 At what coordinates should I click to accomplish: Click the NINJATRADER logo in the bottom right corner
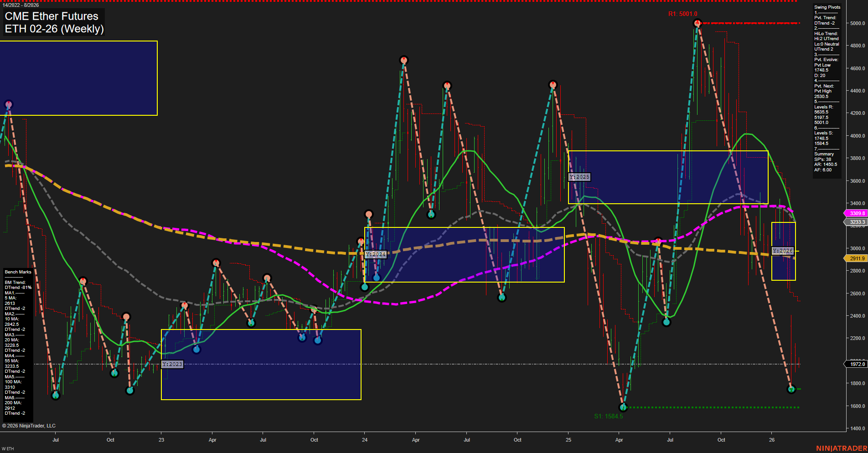[x=840, y=448]
